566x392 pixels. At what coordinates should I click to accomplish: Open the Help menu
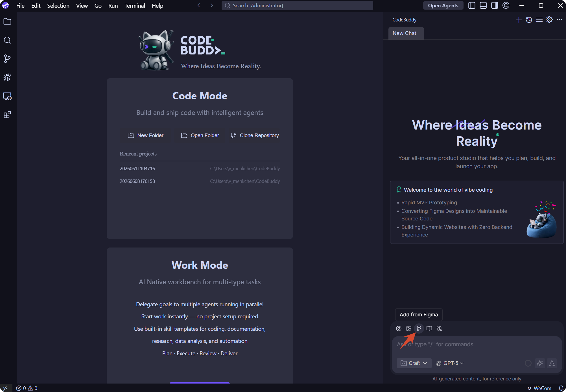158,6
